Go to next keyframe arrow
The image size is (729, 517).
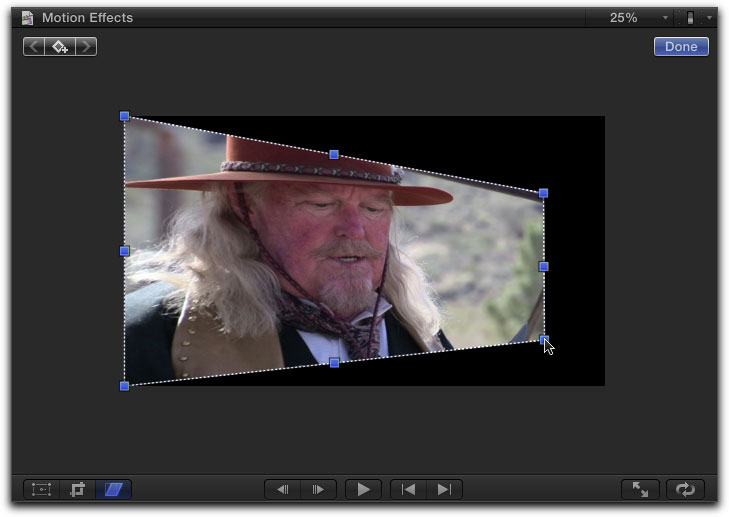[x=86, y=47]
